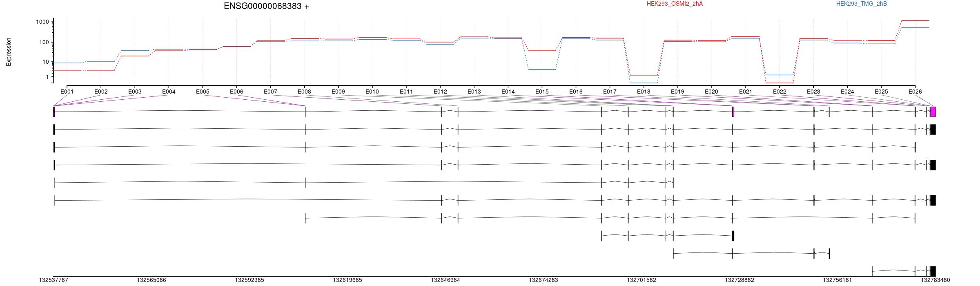Click genomic coordinate 132592385
Screen dimensions: 980x286
(x=249, y=280)
